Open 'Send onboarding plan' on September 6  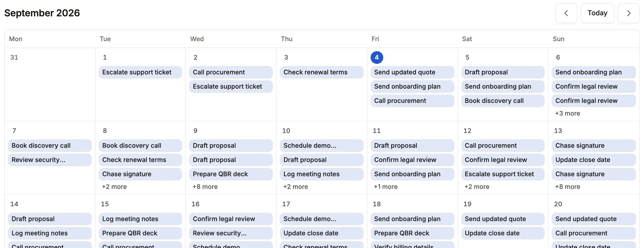tap(594, 72)
